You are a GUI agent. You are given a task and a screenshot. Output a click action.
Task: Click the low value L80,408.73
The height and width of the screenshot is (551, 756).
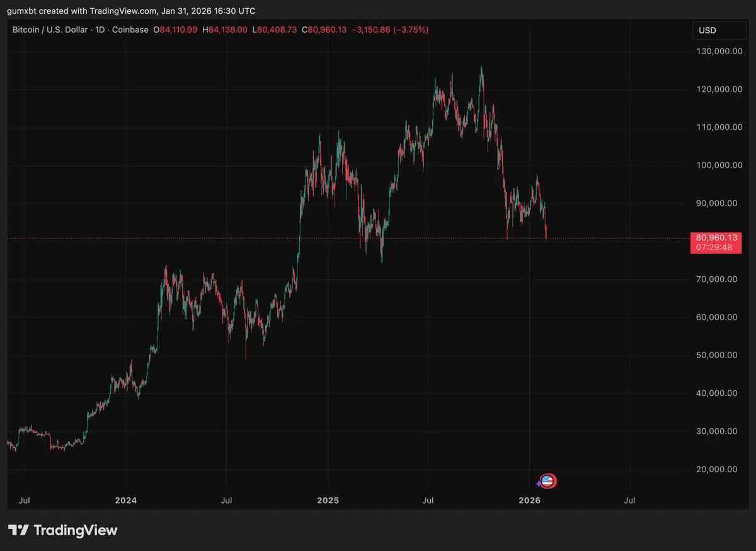pyautogui.click(x=274, y=30)
